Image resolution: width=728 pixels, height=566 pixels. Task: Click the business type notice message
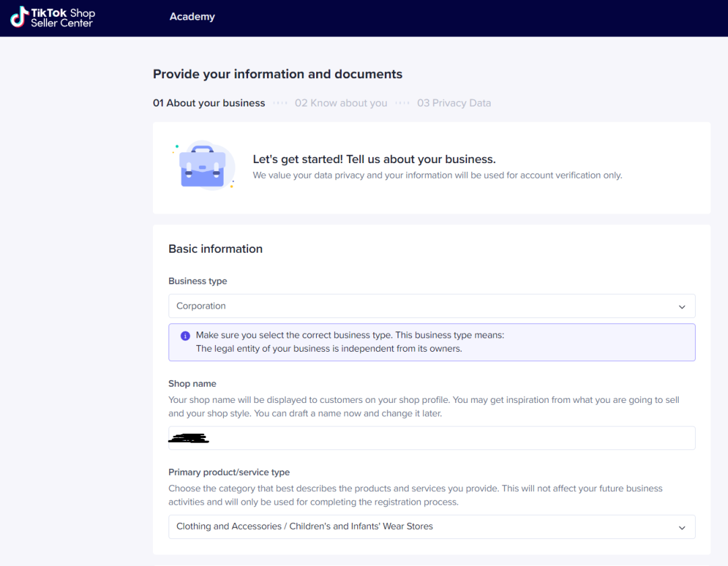pyautogui.click(x=349, y=342)
